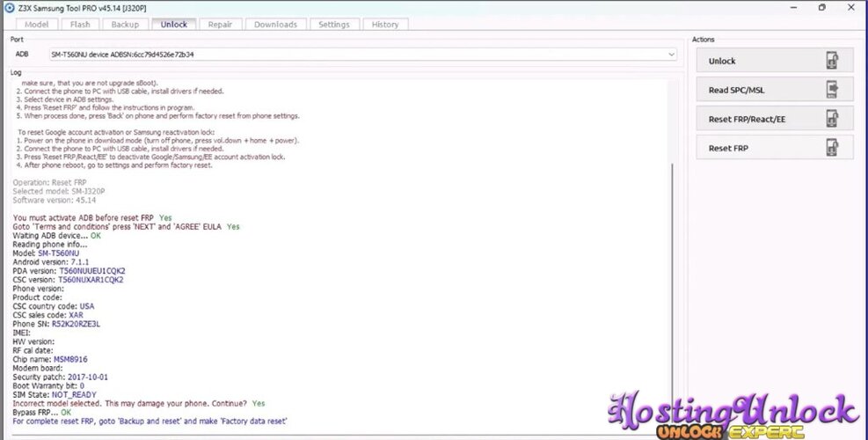Viewport: 868px width, 440px height.
Task: Open the Backup tab
Action: click(125, 25)
